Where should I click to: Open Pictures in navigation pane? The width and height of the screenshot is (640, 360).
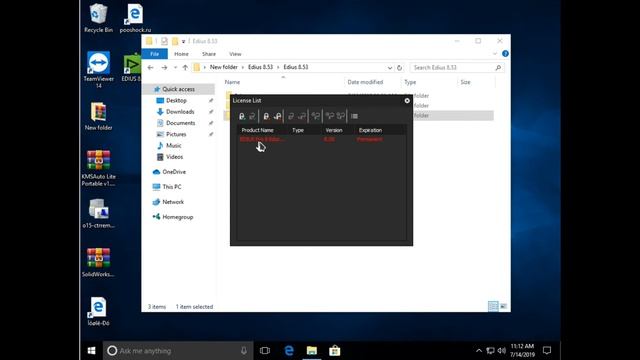click(176, 134)
